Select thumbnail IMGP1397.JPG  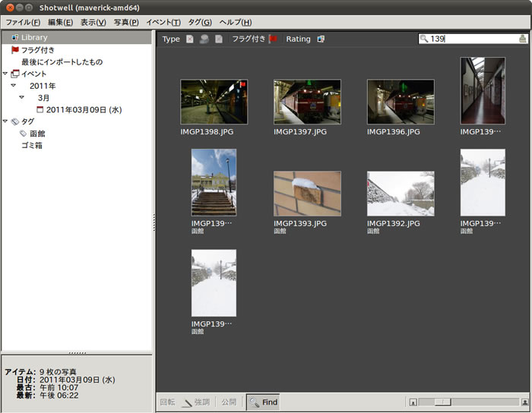tap(307, 102)
